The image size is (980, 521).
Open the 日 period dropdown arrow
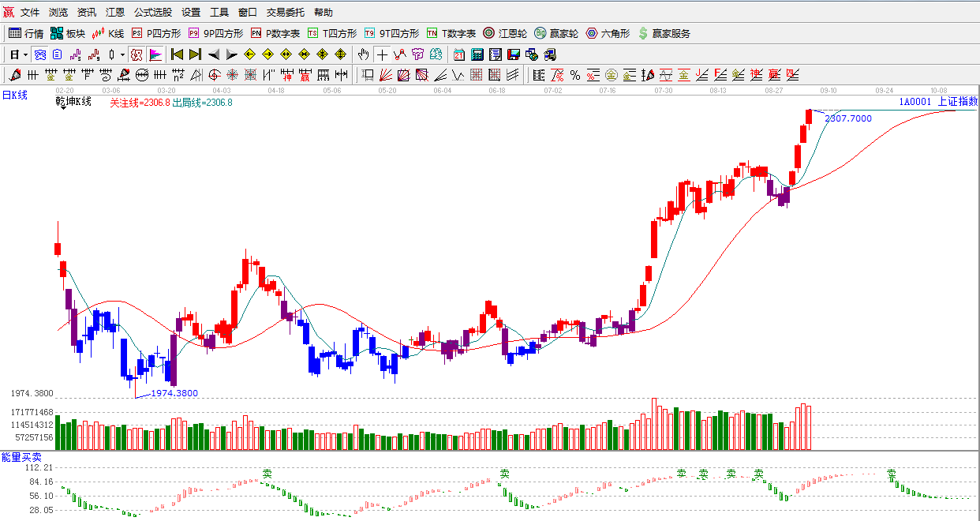click(x=26, y=55)
